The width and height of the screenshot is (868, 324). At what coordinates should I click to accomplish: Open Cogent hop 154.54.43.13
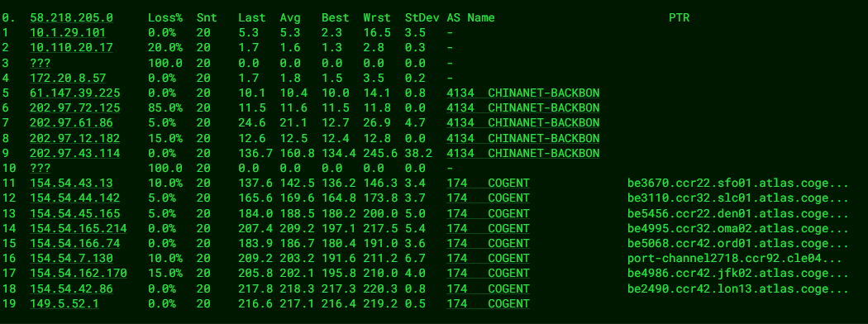(71, 183)
